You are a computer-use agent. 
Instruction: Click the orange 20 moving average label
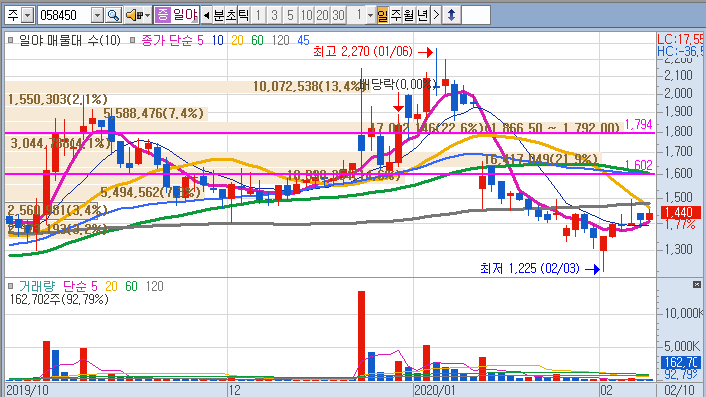pos(237,41)
